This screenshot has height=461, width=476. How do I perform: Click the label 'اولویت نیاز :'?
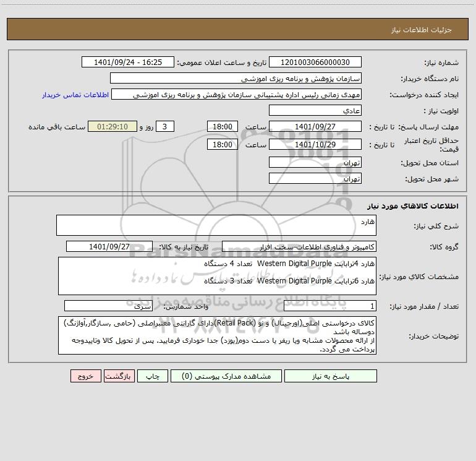coord(441,111)
